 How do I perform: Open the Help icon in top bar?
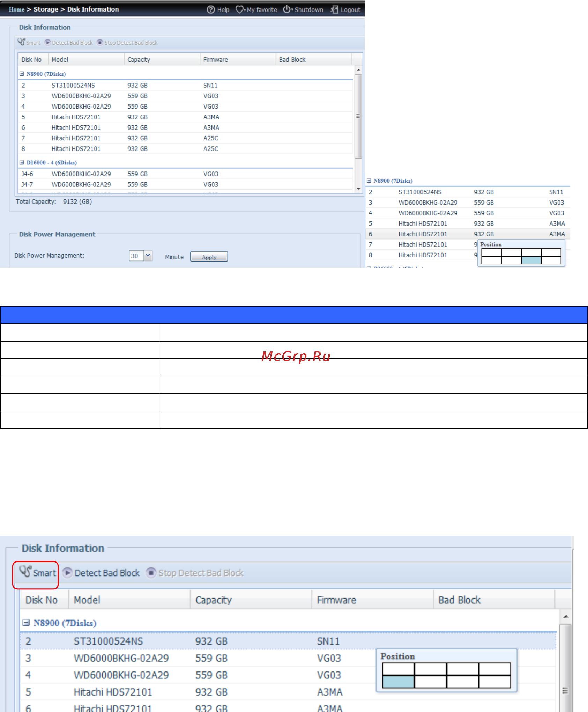[x=211, y=10]
